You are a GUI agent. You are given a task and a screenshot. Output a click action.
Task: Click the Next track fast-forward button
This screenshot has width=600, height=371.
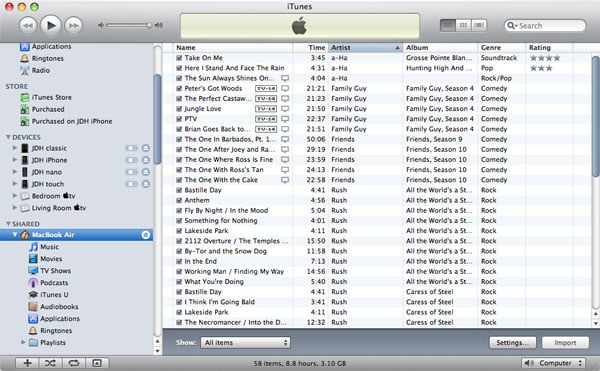(x=73, y=26)
